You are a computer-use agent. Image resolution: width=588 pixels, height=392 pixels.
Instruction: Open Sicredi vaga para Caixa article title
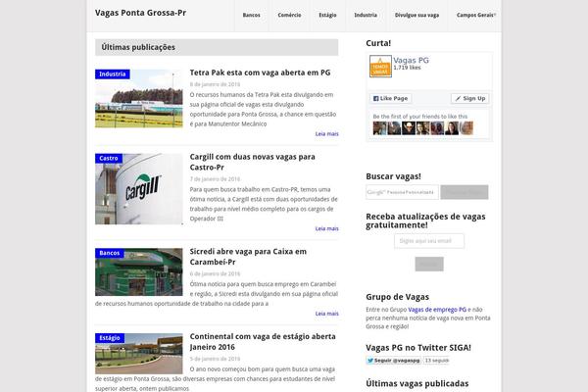[248, 257]
